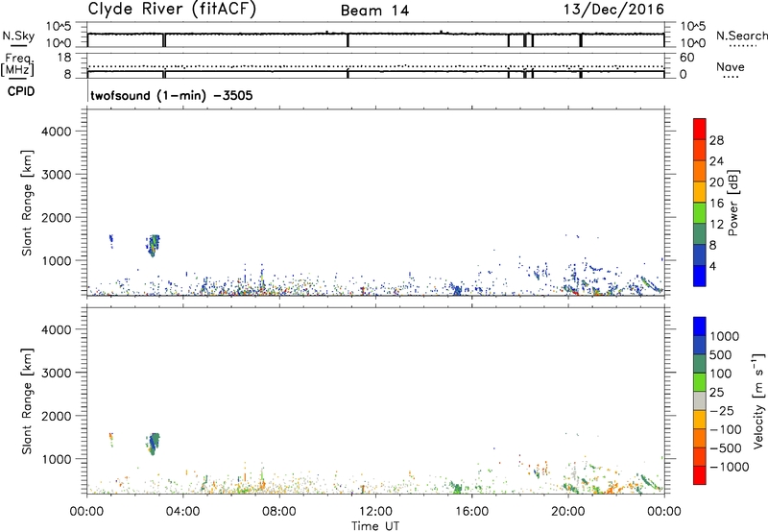Click the "-100" label on Velocity colorbar

point(726,429)
